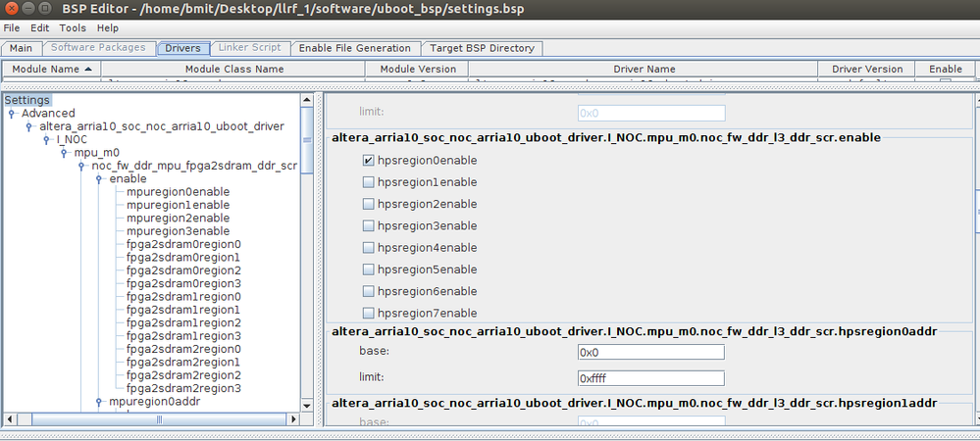The width and height of the screenshot is (980, 441).
Task: Select mpuregion0enable in the tree
Action: click(179, 192)
